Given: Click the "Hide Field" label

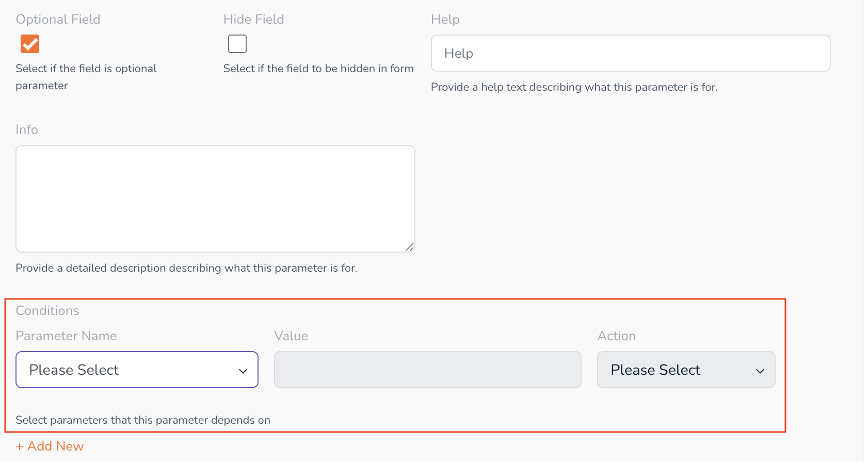Looking at the screenshot, I should [x=254, y=20].
